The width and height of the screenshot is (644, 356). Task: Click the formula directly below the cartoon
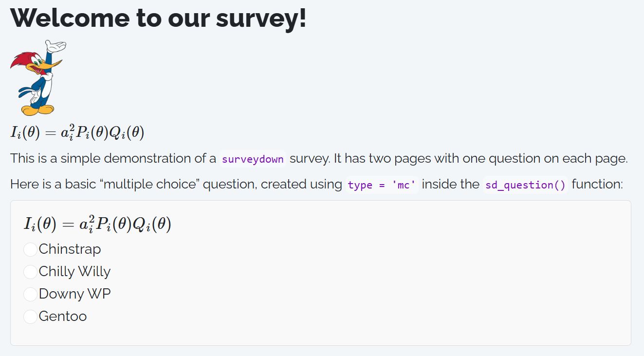[77, 132]
